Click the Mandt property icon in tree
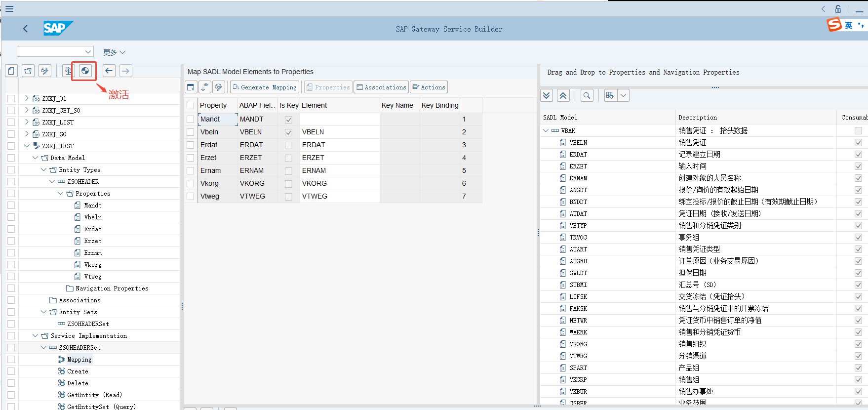 [78, 205]
